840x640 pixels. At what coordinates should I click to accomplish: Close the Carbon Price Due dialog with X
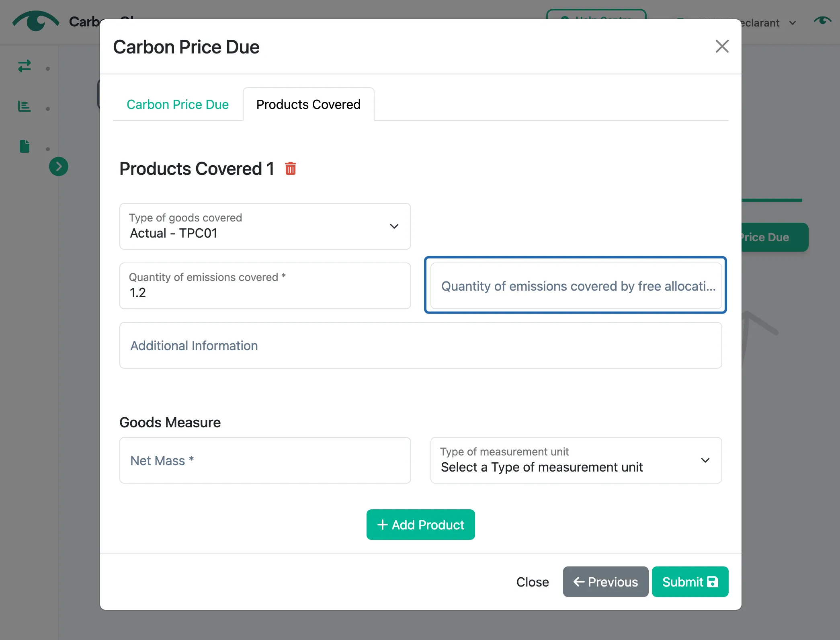pos(722,46)
